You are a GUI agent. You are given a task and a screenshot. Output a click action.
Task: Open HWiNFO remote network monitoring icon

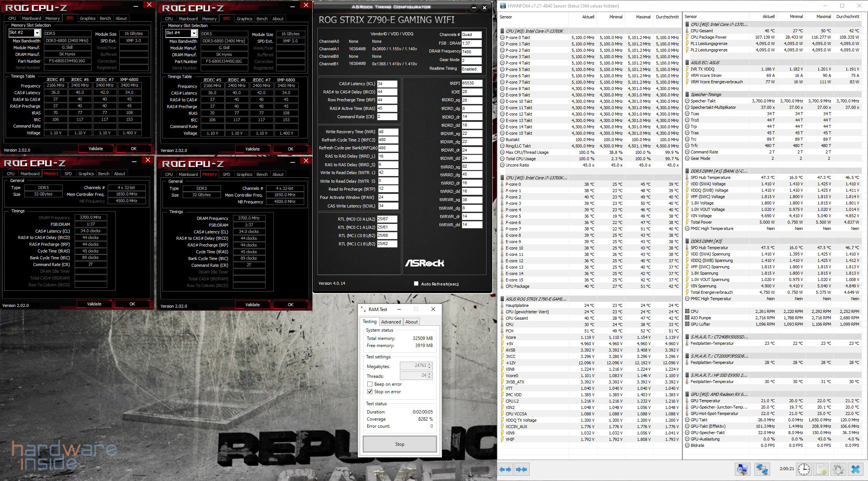point(762,469)
